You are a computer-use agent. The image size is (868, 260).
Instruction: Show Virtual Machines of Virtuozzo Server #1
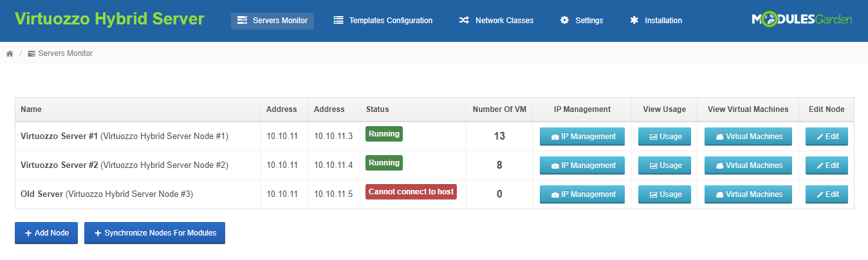[x=748, y=136]
